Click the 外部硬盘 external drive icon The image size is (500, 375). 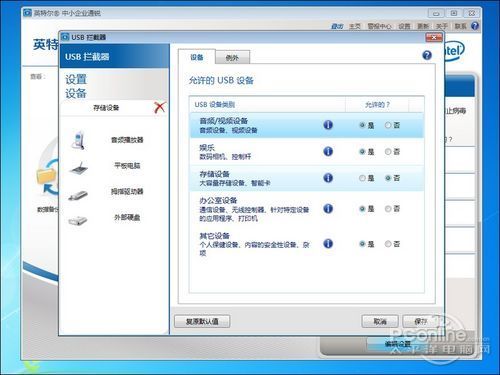(x=78, y=220)
